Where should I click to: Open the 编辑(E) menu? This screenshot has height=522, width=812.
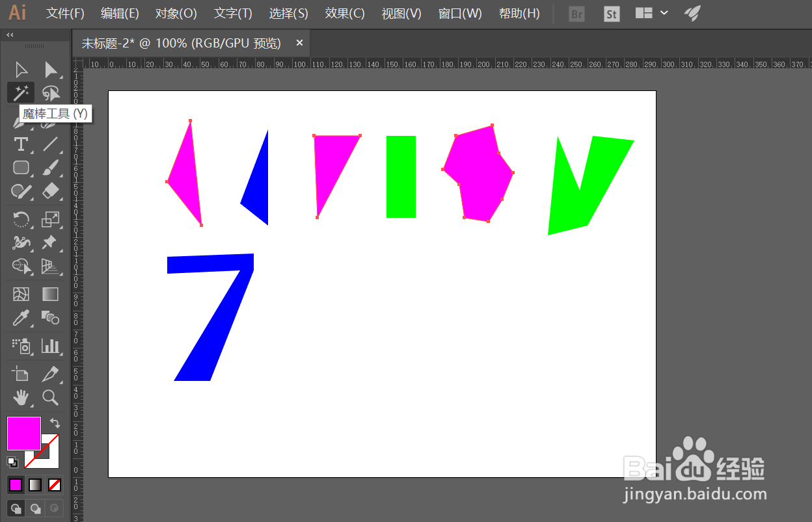pos(120,14)
